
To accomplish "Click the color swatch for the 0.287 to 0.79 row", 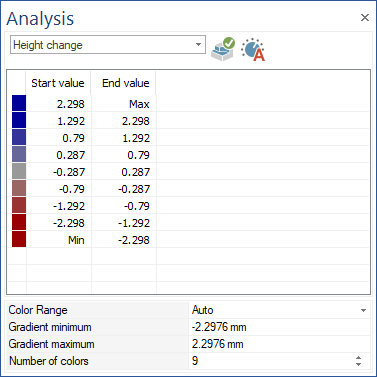I will click(x=19, y=154).
